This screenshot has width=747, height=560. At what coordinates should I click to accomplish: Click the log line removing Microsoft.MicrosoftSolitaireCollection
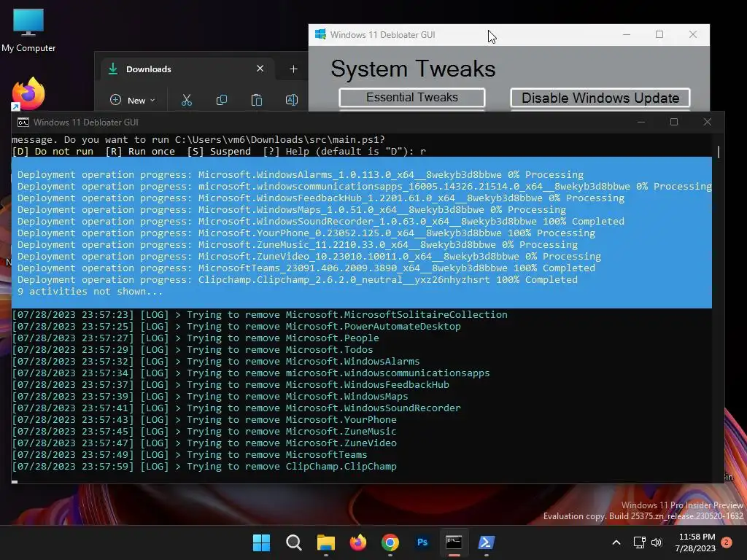pos(260,315)
